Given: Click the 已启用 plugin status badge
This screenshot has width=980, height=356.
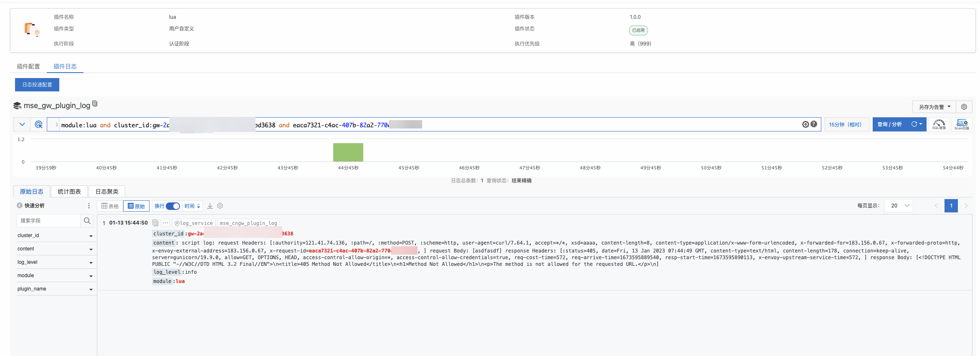Looking at the screenshot, I should (x=638, y=30).
